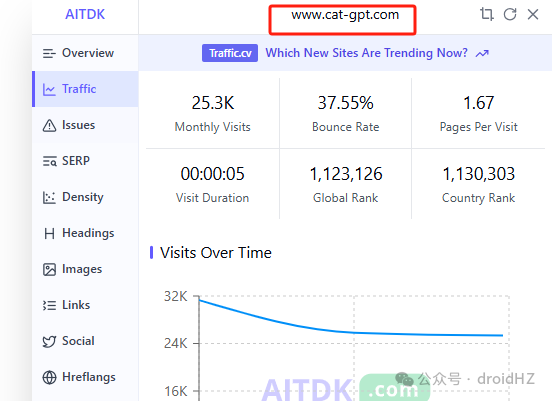Screen dimensions: 552x401
Task: Open the Links list icon
Action: click(49, 305)
